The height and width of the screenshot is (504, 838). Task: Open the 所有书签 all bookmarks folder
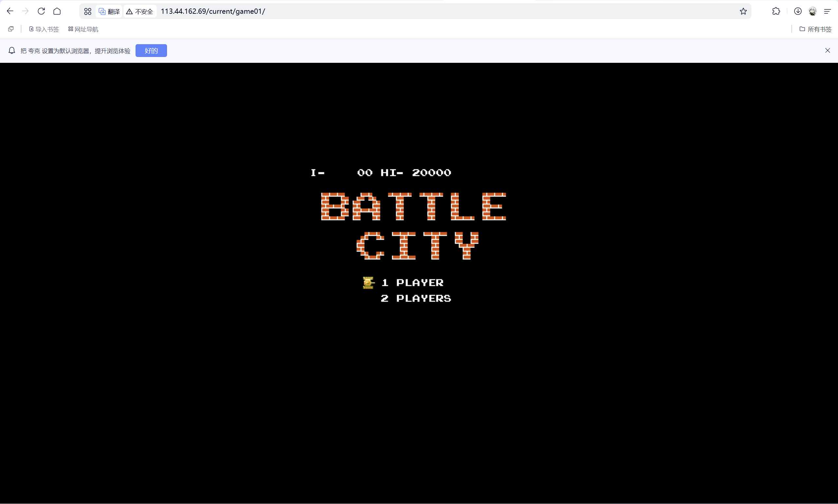(815, 29)
